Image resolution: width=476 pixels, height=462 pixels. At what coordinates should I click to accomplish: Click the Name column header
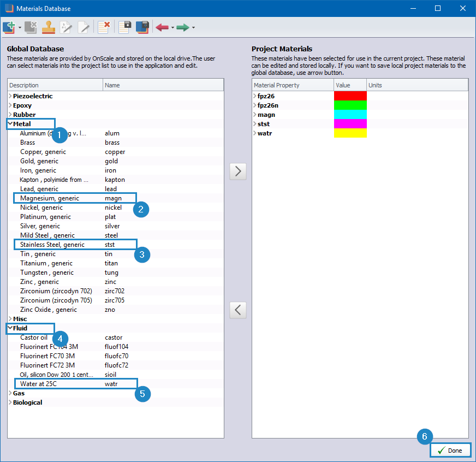pos(163,85)
